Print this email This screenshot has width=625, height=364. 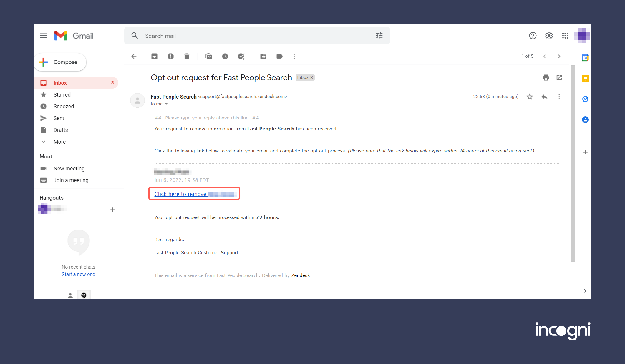point(546,77)
